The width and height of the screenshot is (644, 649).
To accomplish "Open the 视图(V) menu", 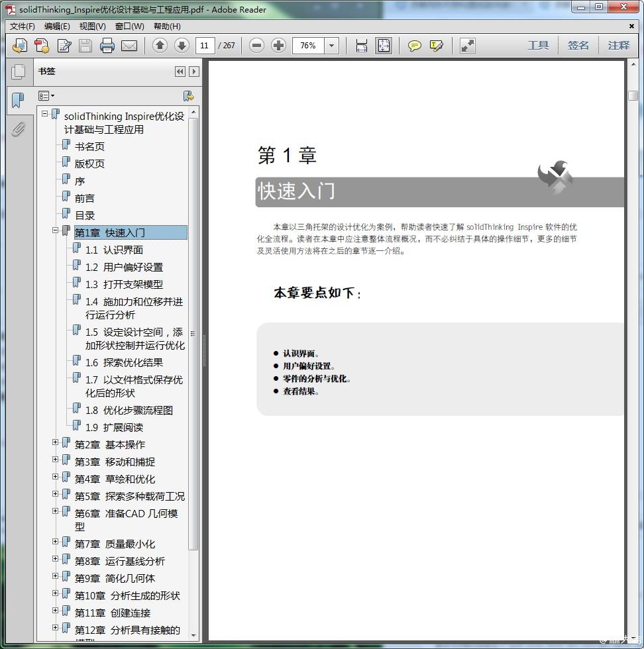I will (x=92, y=26).
